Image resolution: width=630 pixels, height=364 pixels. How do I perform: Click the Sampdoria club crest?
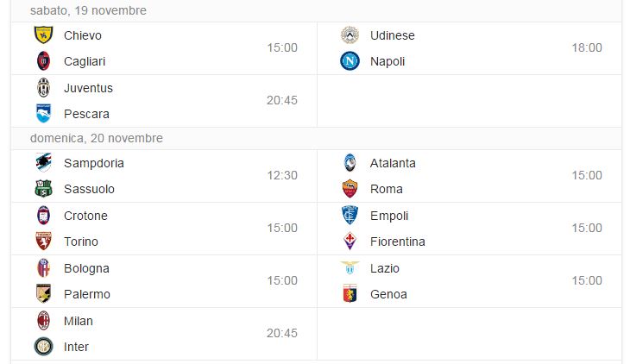pos(43,163)
